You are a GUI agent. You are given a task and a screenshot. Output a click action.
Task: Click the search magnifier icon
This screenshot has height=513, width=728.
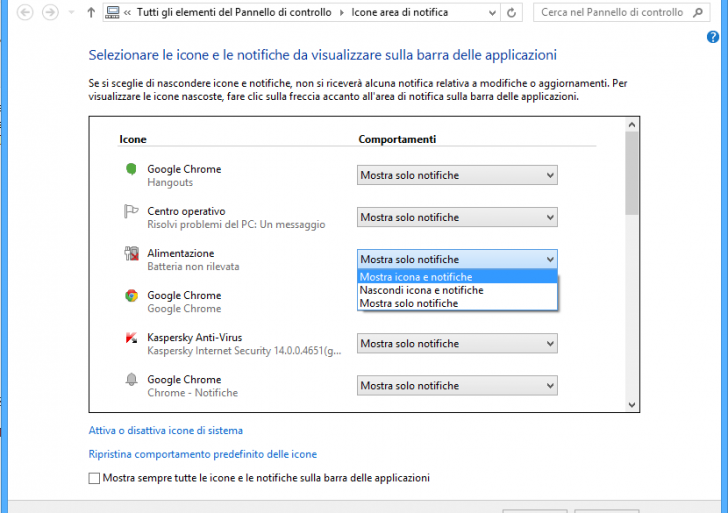[698, 13]
